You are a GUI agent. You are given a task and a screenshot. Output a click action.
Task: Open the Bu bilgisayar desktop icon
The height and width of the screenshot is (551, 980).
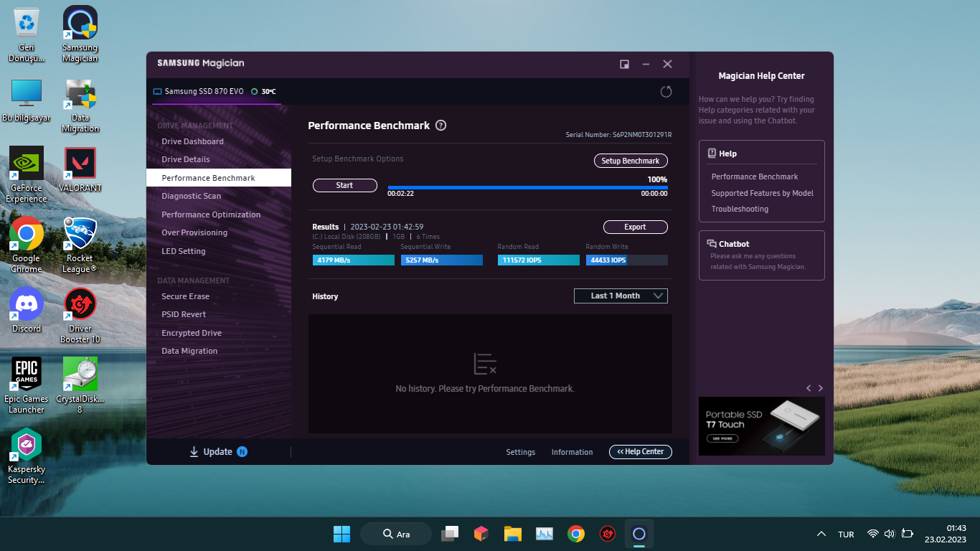27,100
